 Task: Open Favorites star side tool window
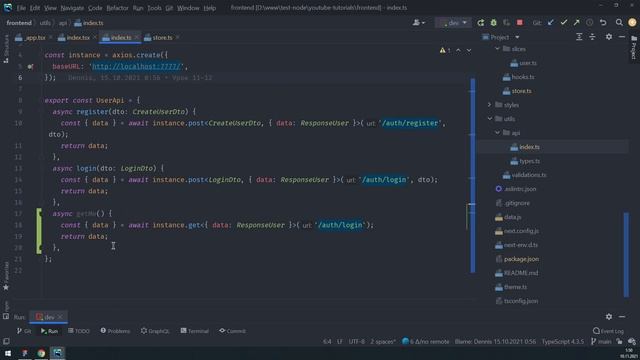[6, 276]
